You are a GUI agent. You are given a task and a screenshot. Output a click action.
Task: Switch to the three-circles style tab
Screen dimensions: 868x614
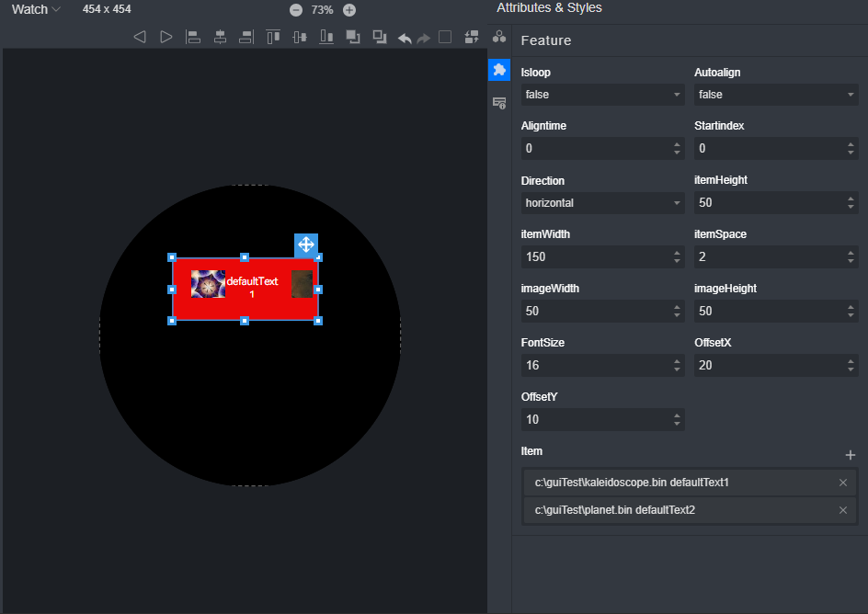(499, 37)
